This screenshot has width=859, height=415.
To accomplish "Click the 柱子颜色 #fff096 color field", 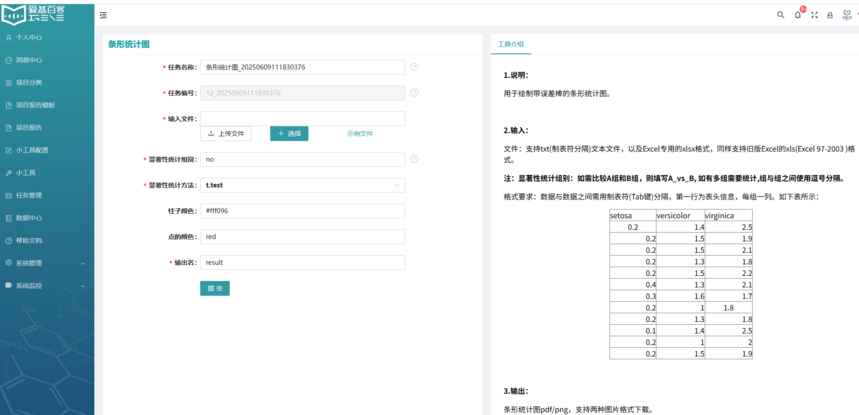I will tap(302, 211).
